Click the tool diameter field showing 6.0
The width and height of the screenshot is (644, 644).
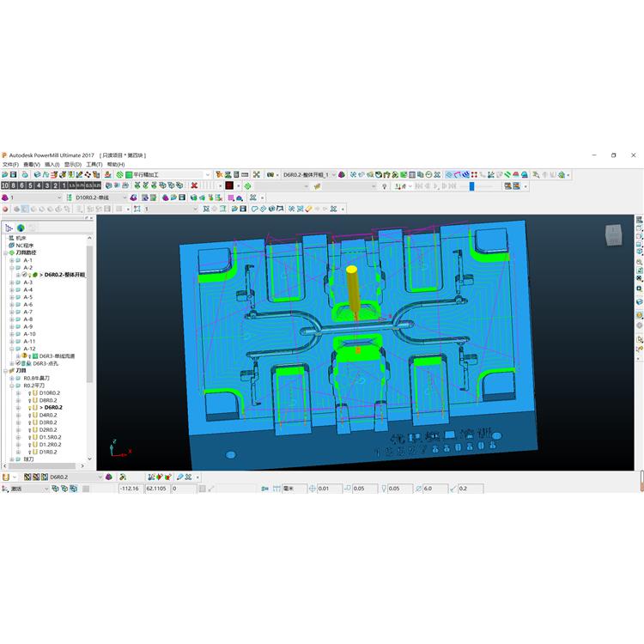click(x=435, y=489)
